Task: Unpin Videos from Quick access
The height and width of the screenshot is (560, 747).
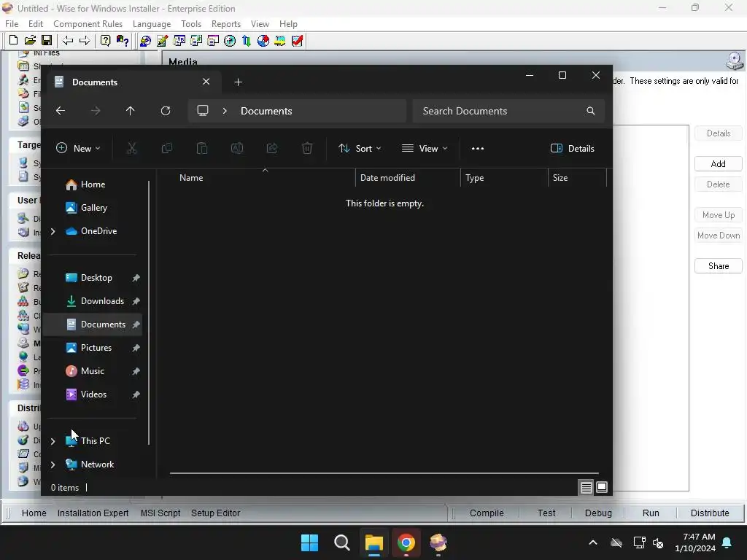Action: [136, 394]
